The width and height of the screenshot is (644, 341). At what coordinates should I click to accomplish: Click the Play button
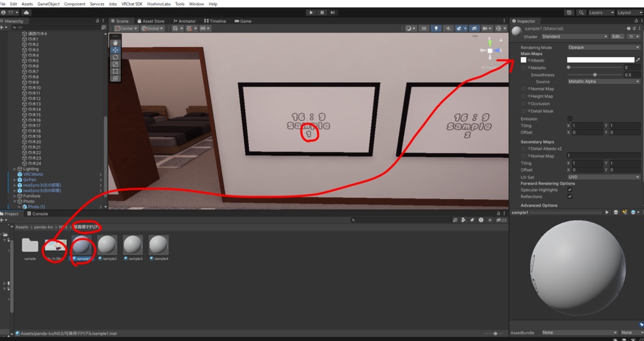311,13
